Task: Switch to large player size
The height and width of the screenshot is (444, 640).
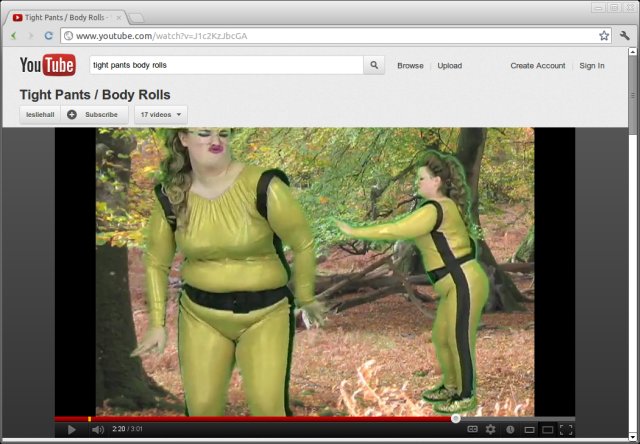Action: (x=547, y=430)
